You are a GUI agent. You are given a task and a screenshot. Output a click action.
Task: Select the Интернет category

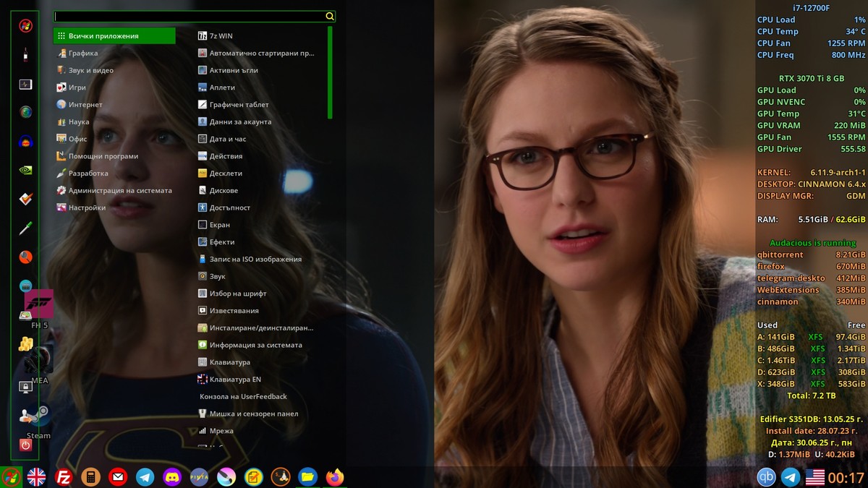pyautogui.click(x=85, y=105)
